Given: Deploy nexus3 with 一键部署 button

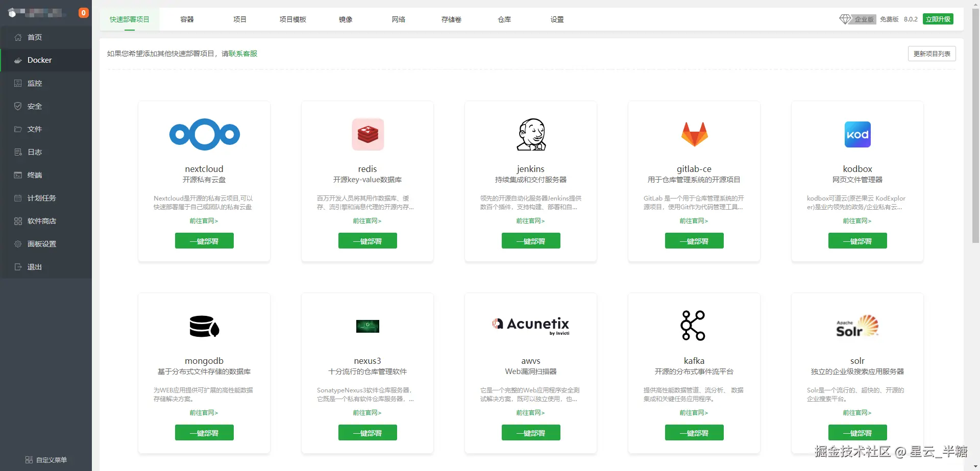Looking at the screenshot, I should point(367,433).
